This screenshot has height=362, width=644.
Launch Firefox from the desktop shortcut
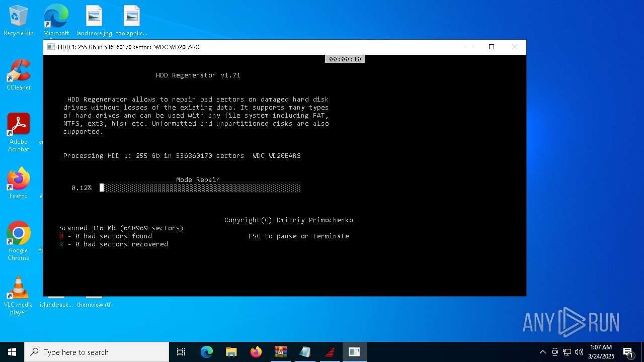19,184
